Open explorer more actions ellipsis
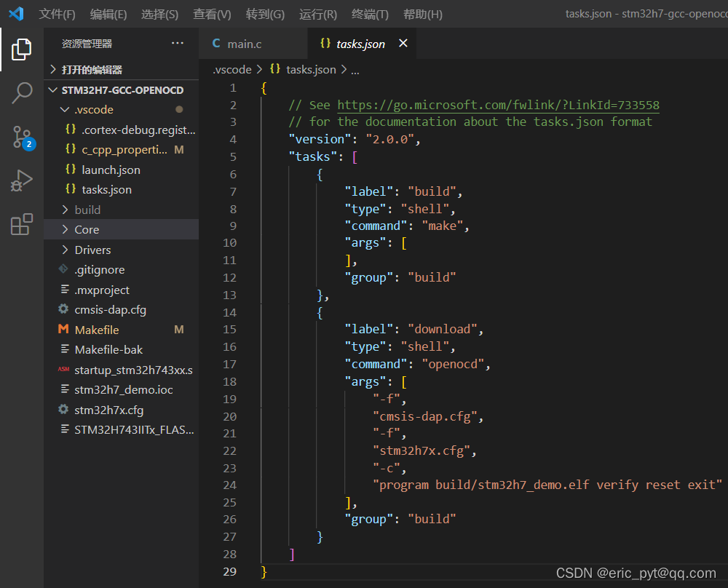The width and height of the screenshot is (728, 588). click(x=178, y=43)
